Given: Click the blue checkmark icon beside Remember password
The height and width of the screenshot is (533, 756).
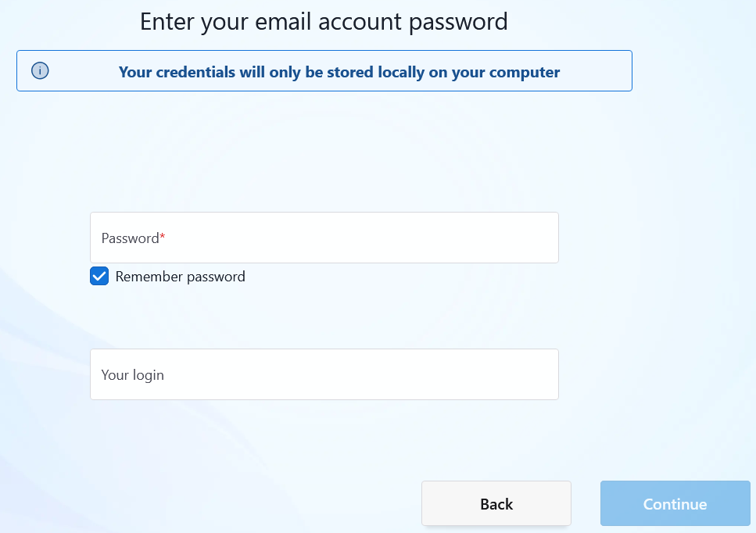Looking at the screenshot, I should (x=99, y=276).
